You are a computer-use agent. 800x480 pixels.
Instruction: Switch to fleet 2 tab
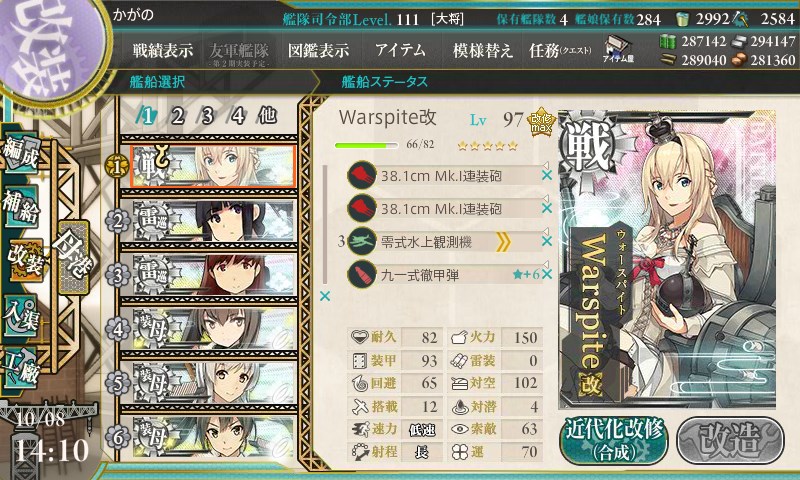pyautogui.click(x=177, y=116)
